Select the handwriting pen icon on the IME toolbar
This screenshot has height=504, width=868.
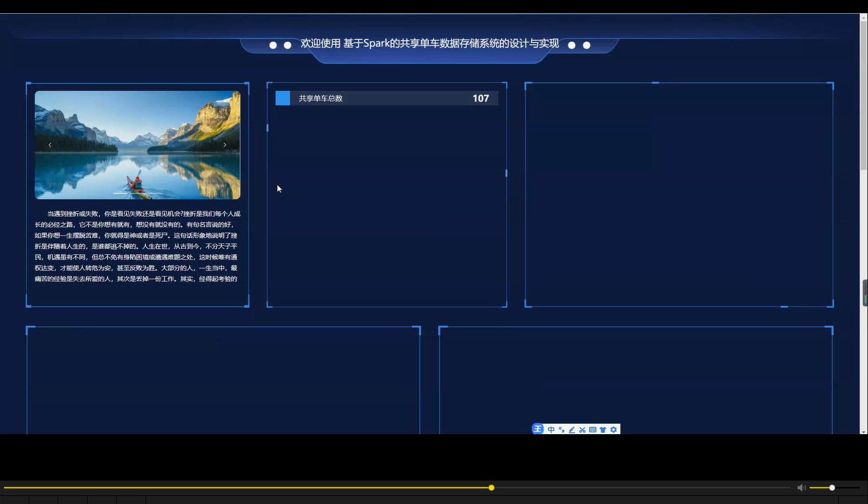pyautogui.click(x=572, y=430)
